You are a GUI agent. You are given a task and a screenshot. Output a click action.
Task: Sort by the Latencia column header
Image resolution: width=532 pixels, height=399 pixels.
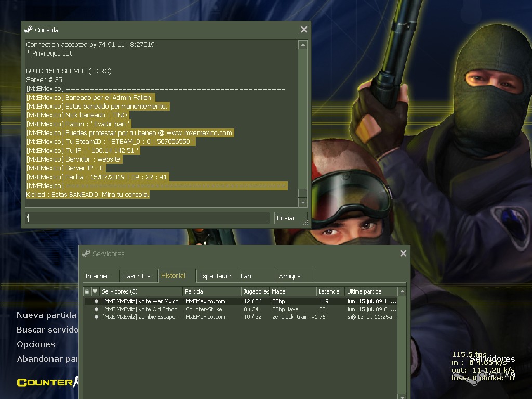pyautogui.click(x=330, y=291)
